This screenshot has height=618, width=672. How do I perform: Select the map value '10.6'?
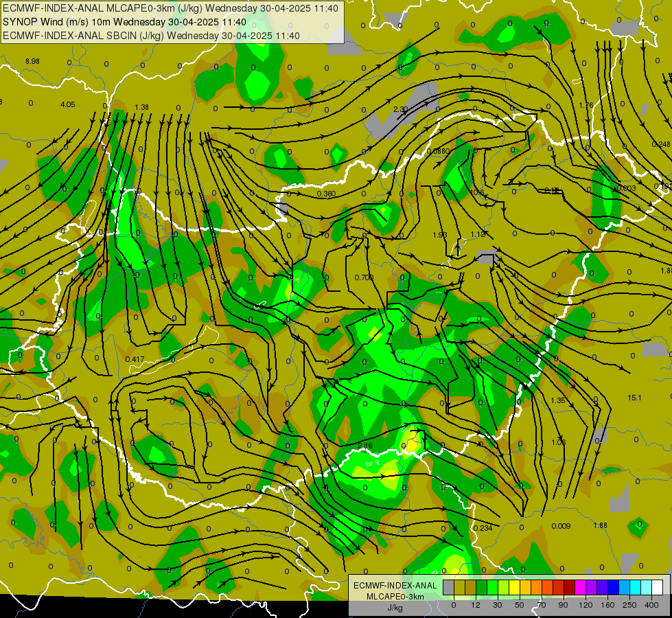477,192
